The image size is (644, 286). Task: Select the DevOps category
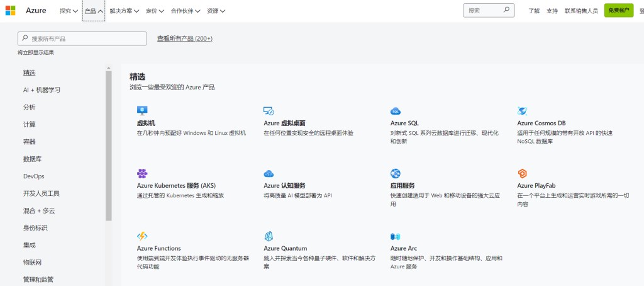pyautogui.click(x=34, y=176)
